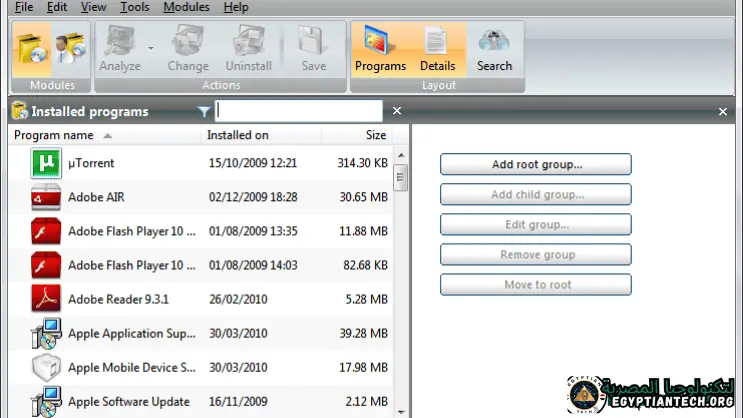
Task: Click the 39.28 MB size value
Action: coord(363,334)
